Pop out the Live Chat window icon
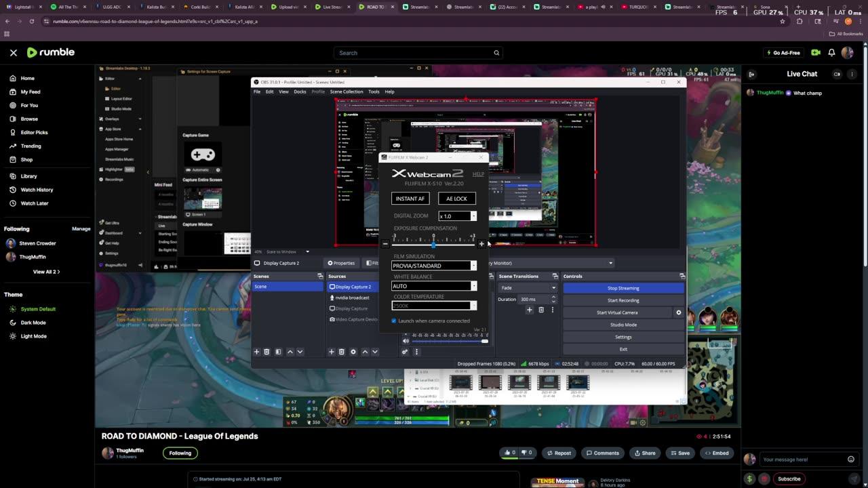 (837, 74)
